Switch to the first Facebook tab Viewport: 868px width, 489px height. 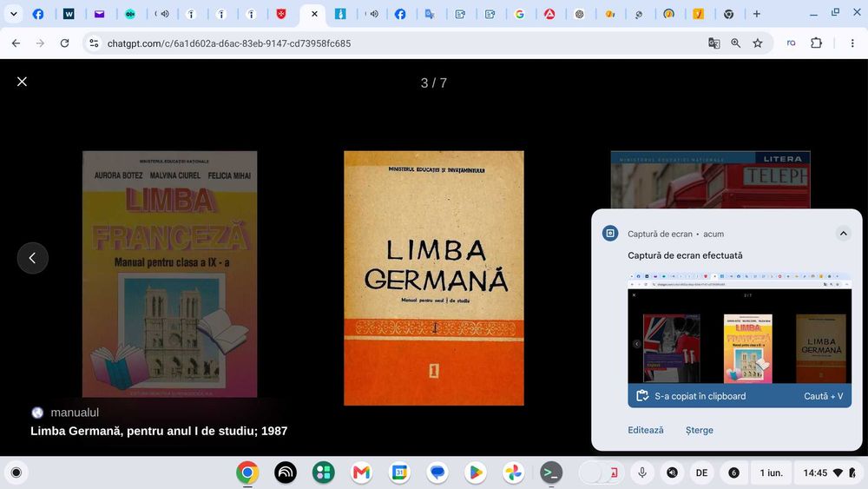[x=38, y=14]
